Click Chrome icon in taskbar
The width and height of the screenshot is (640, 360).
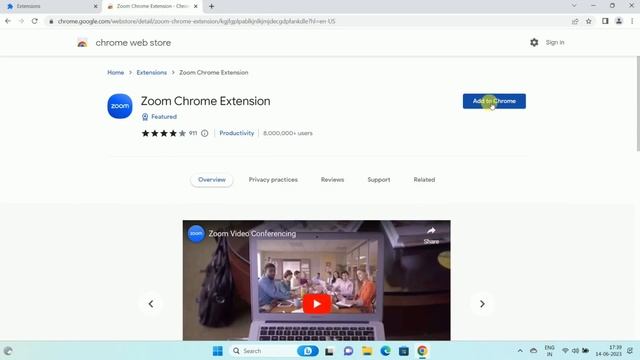click(x=422, y=351)
